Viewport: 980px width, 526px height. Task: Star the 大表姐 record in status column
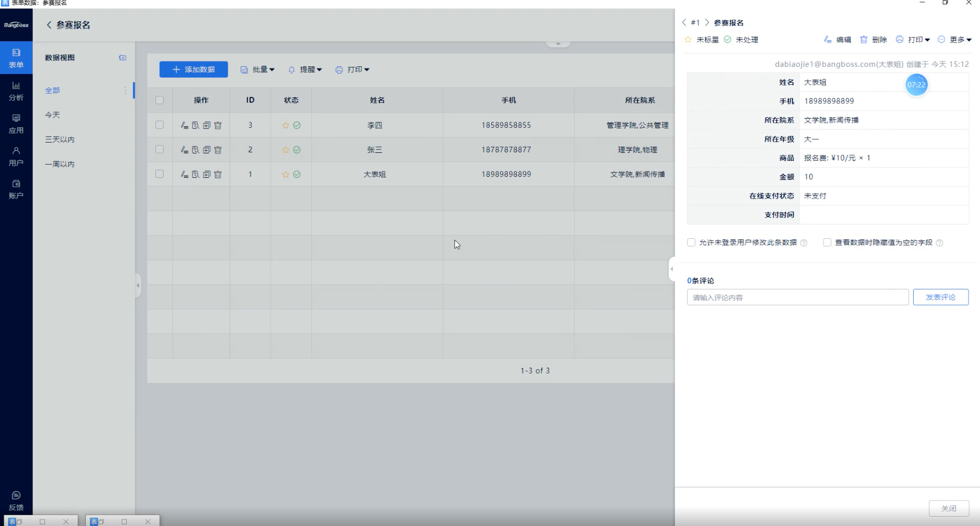285,175
